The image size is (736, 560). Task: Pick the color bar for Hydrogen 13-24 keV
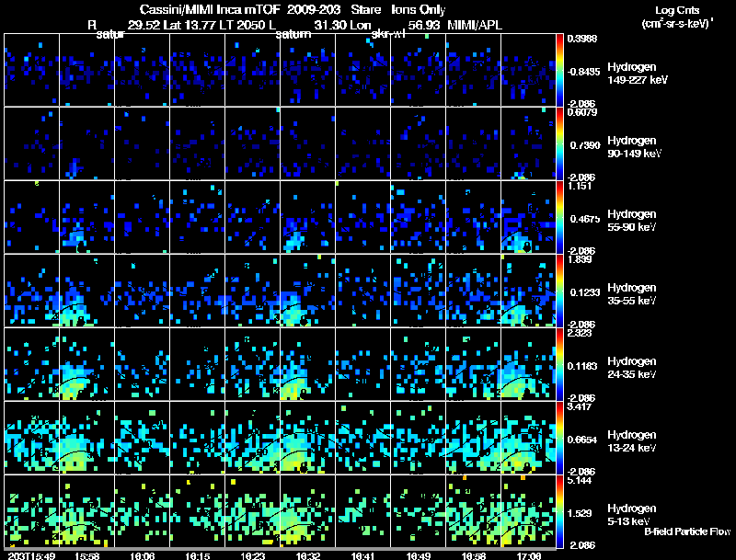pyautogui.click(x=559, y=438)
